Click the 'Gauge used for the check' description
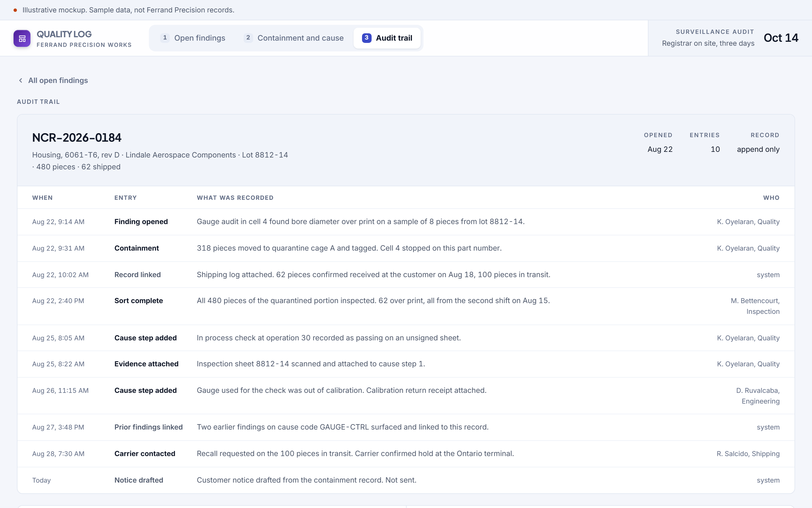812x508 pixels. click(x=342, y=390)
